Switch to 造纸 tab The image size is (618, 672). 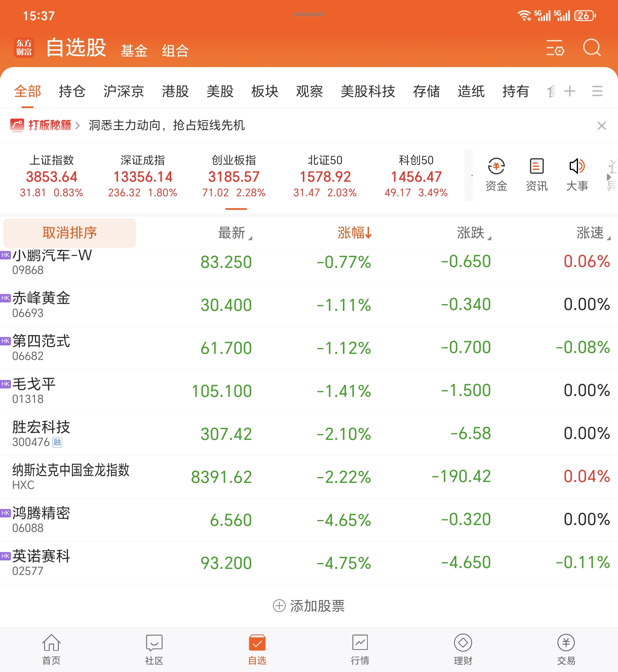[471, 91]
